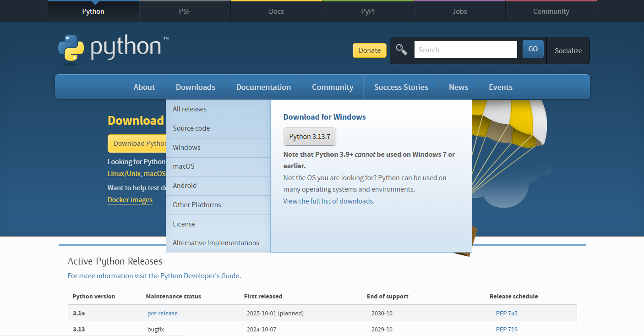The height and width of the screenshot is (336, 644).
Task: Click the Python version column header
Action: 94,297
